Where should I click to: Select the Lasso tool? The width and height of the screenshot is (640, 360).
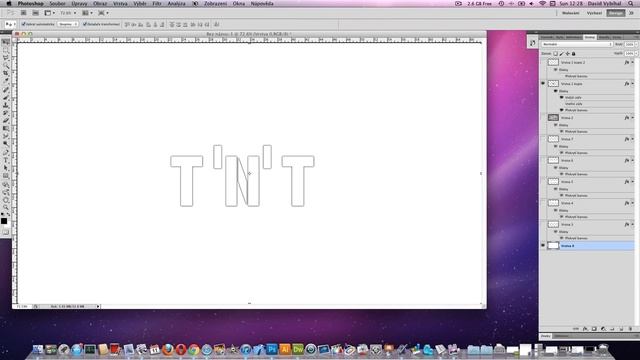[6, 58]
